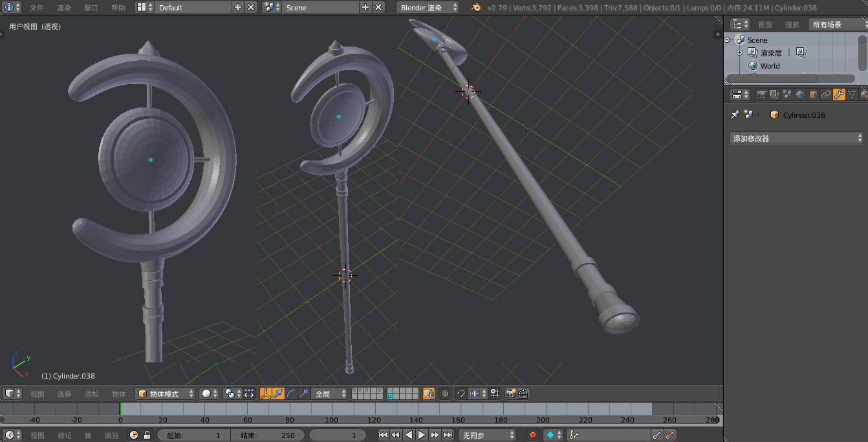Select World in the outliner
Viewport: 868px width, 442px height.
[770, 66]
